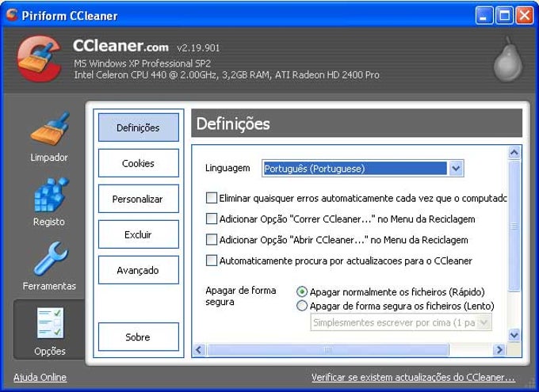Open the Sobre tab
This screenshot has height=392, width=539.
point(139,337)
